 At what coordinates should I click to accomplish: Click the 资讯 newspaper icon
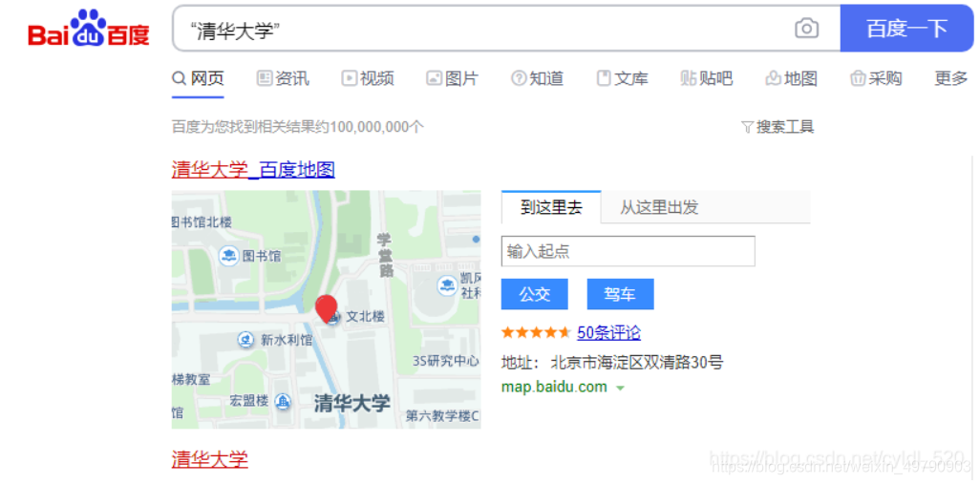265,78
